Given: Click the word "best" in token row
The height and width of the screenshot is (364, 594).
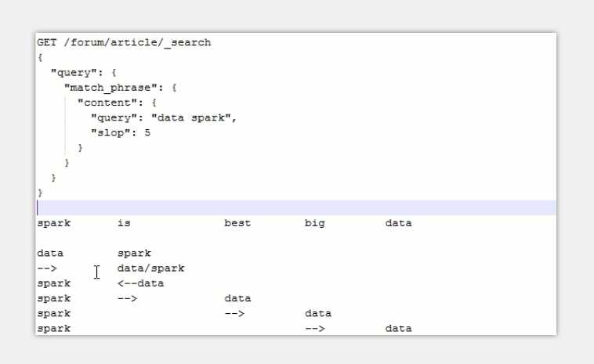Looking at the screenshot, I should (237, 223).
